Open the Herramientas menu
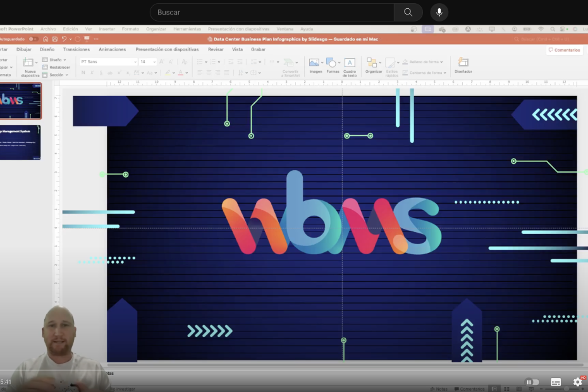 187,29
